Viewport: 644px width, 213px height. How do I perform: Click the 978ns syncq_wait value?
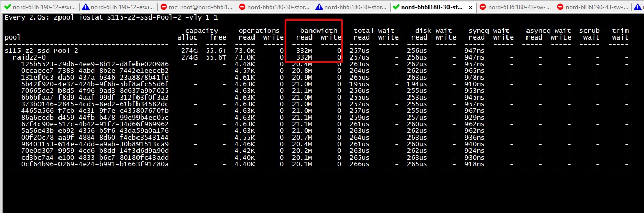tap(475, 78)
